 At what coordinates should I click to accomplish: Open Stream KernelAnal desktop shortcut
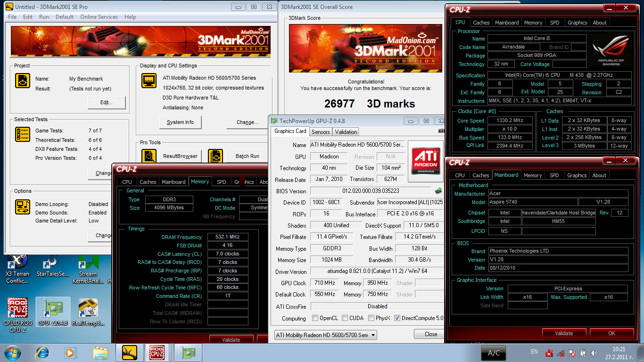pos(88,270)
